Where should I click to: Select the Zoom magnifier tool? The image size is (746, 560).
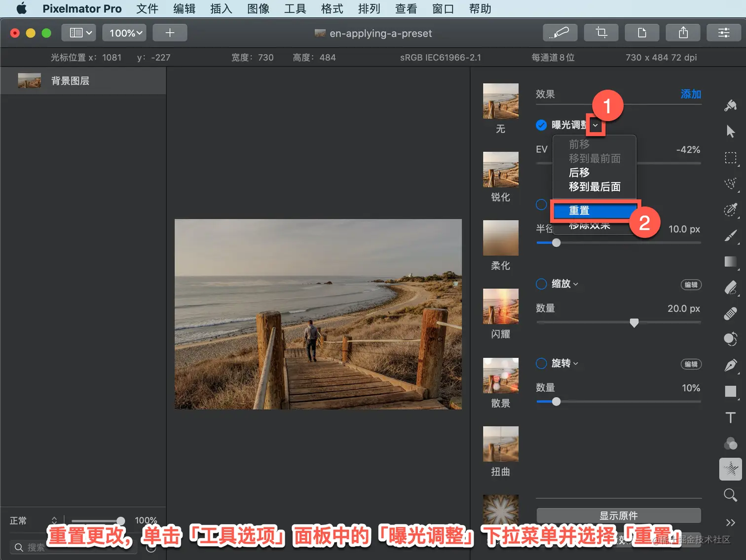[731, 495]
